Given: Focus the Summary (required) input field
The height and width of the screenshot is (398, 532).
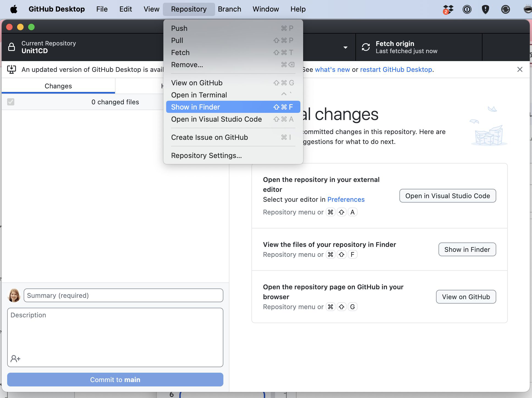Looking at the screenshot, I should click(123, 295).
